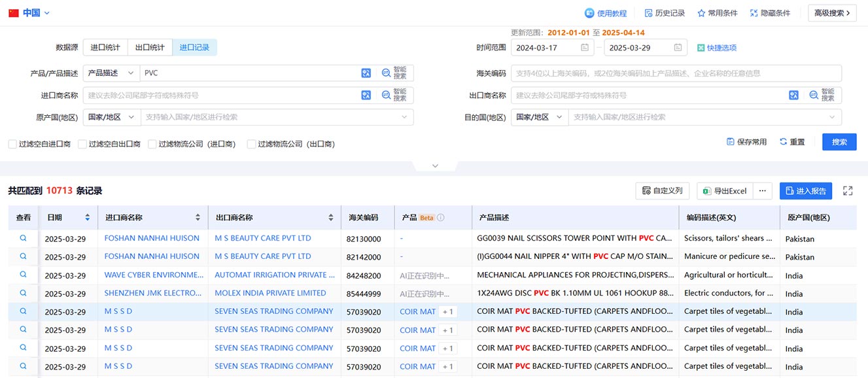The height and width of the screenshot is (378, 868).
Task: View details of SHENZHEN JMK ELECTRO row
Action: click(23, 293)
